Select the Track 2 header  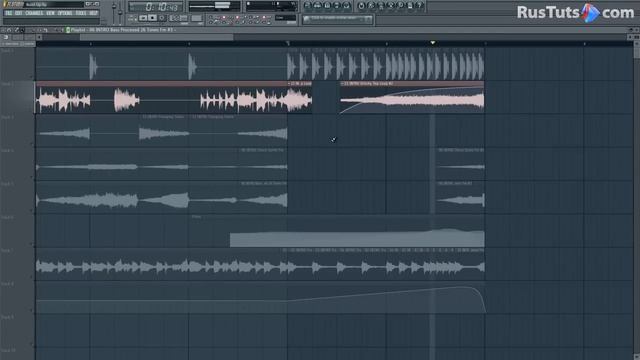click(x=18, y=97)
